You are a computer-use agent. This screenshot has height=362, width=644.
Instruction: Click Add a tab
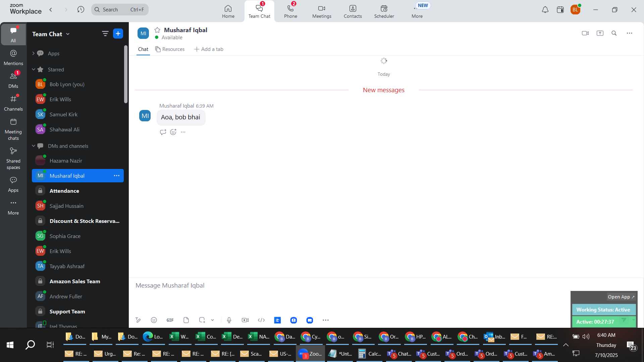click(209, 49)
